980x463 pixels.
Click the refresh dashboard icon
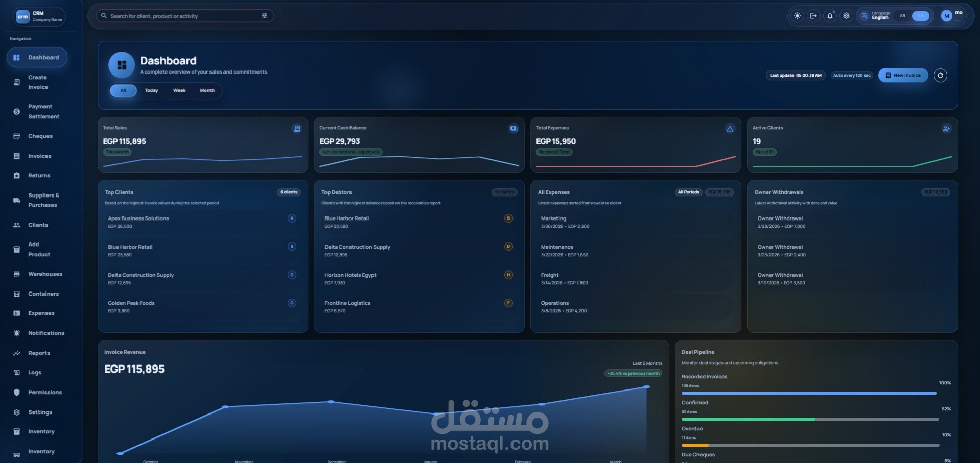pyautogui.click(x=940, y=75)
